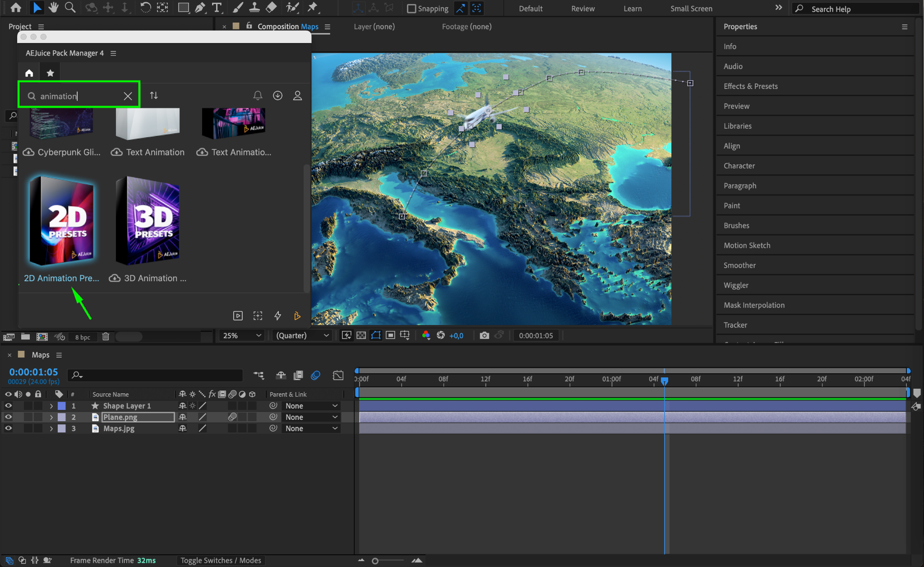Select the Pen tool in toolbar
The height and width of the screenshot is (567, 924).
[x=200, y=8]
